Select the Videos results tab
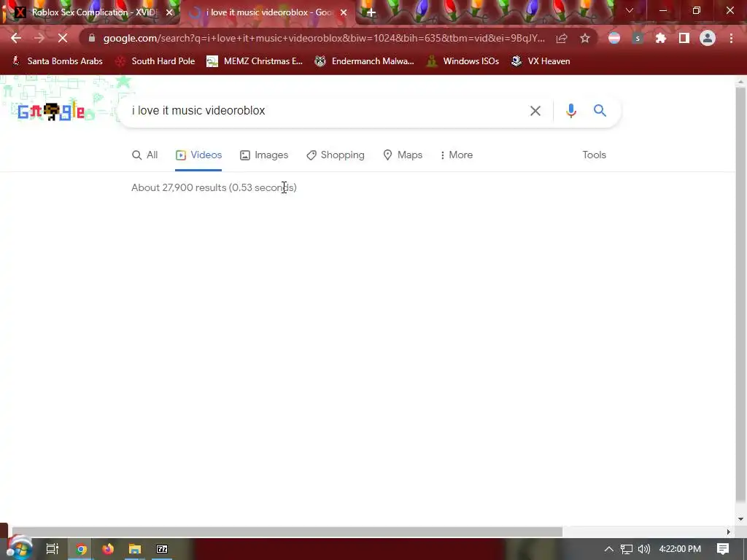Screen dimensions: 747x560 click(198, 155)
